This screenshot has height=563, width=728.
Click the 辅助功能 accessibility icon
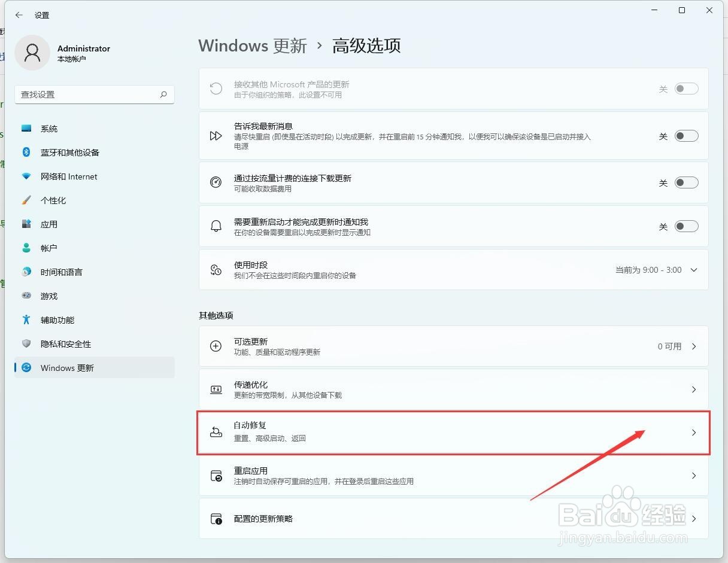tap(26, 319)
